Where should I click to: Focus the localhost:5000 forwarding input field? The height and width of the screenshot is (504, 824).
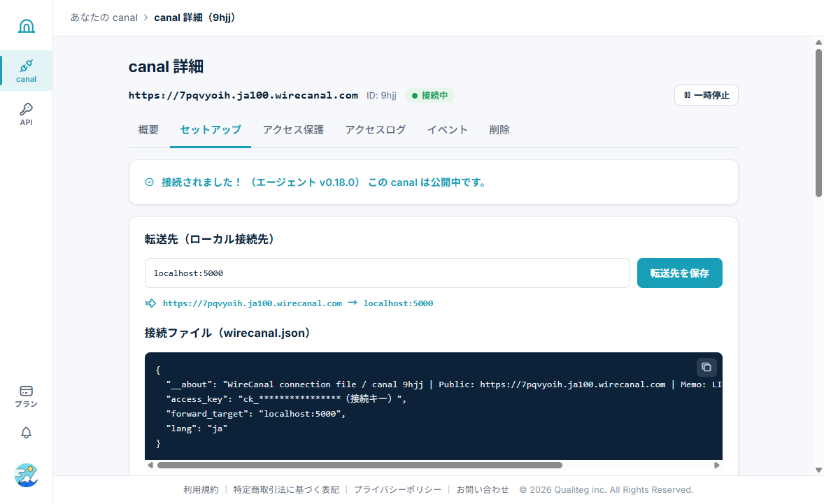pos(388,273)
